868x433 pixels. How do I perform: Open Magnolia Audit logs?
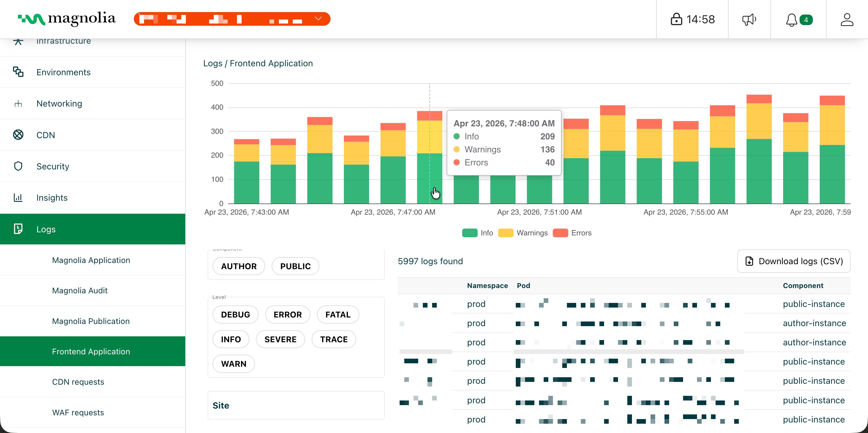click(x=93, y=291)
